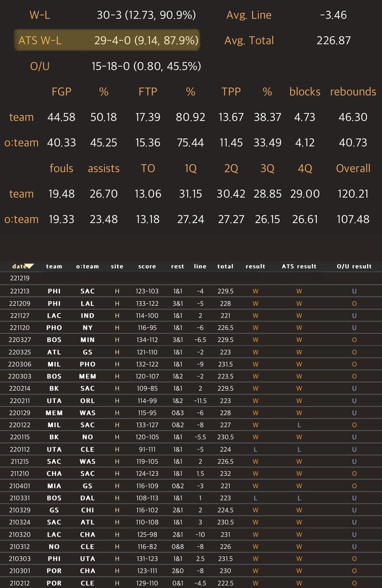Sort table by team column header
This screenshot has width=382, height=588.
click(x=54, y=267)
